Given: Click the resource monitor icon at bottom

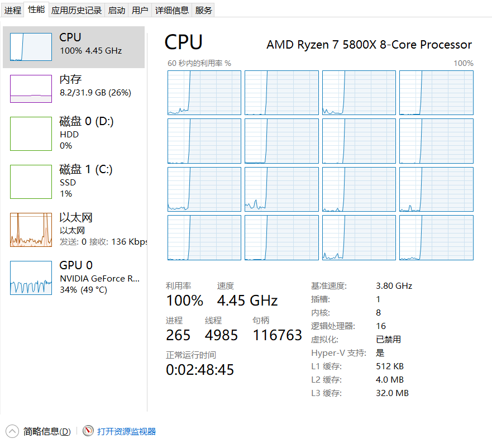Looking at the screenshot, I should click(88, 431).
